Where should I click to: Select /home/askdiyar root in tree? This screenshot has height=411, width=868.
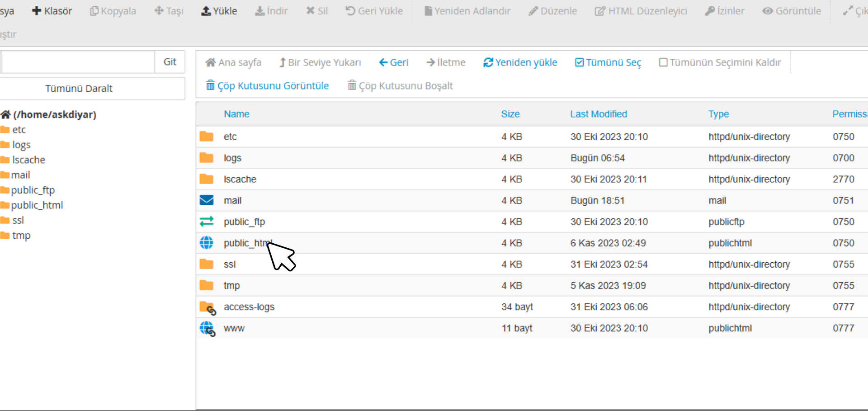coord(49,114)
